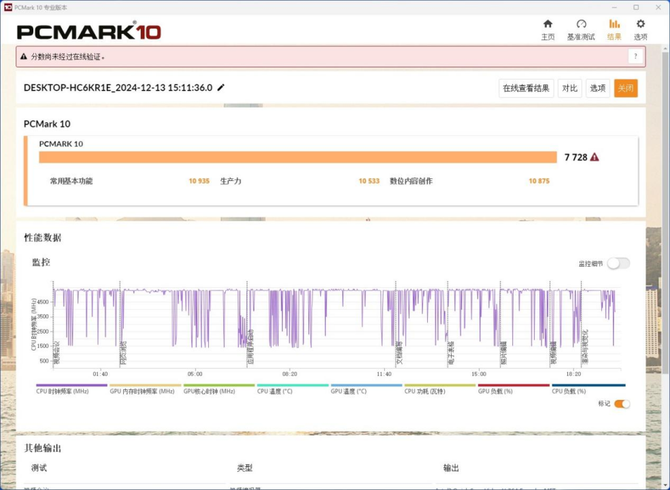Click the 文档编写 marker on chart
The width and height of the screenshot is (670, 490).
(x=399, y=353)
